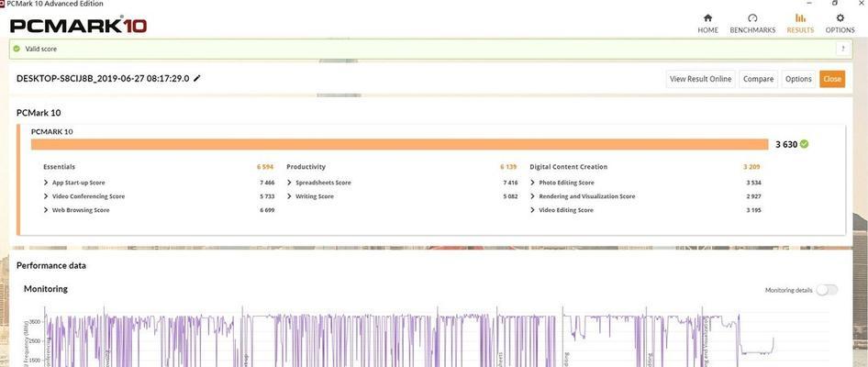Image resolution: width=868 pixels, height=367 pixels.
Task: Click the Photo Editing value 3 534
Action: click(753, 183)
